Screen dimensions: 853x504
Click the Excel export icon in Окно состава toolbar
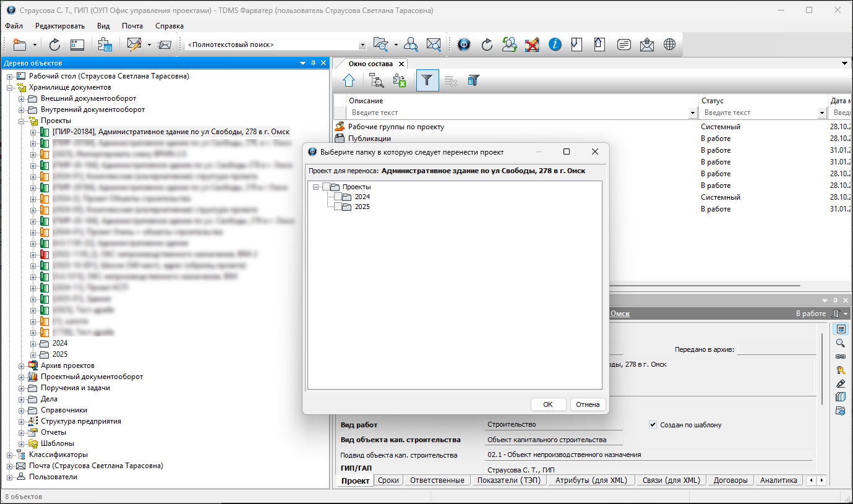[400, 80]
